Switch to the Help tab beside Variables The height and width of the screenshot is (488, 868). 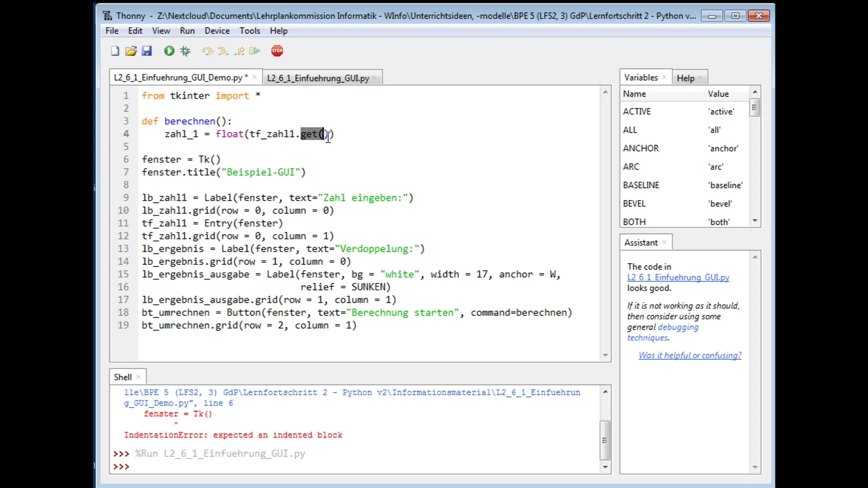(x=685, y=78)
